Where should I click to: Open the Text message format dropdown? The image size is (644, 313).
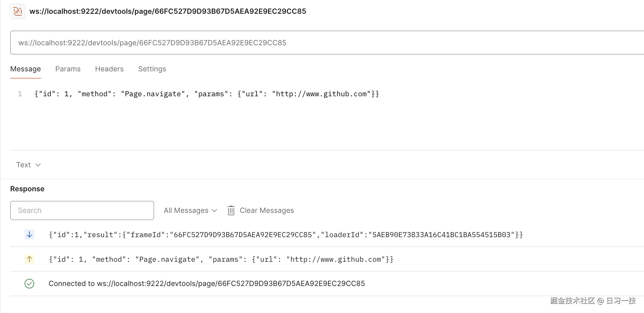pos(28,165)
